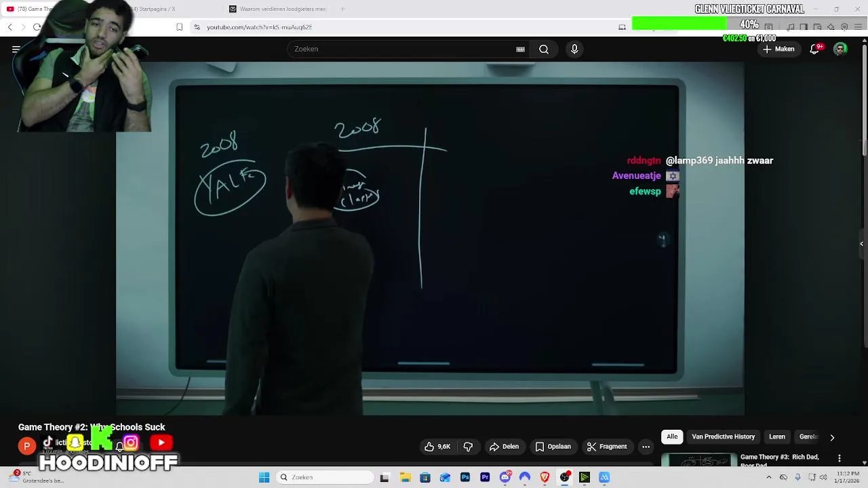
Task: Open File Explorer from taskbar
Action: pyautogui.click(x=405, y=477)
